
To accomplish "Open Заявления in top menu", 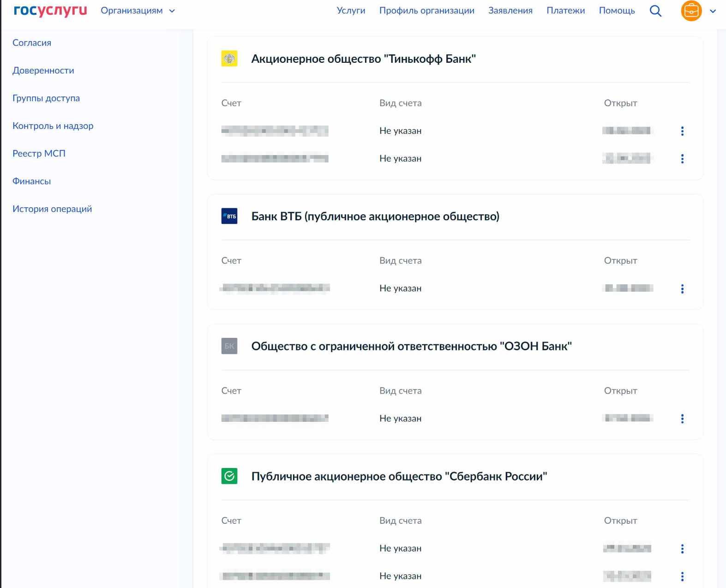I will pos(510,11).
